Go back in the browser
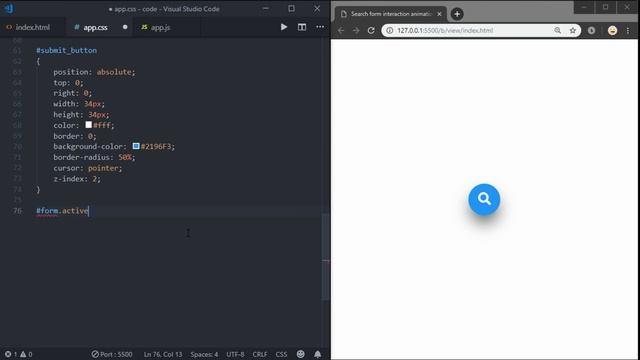Screen dimensions: 640x360 341,30
